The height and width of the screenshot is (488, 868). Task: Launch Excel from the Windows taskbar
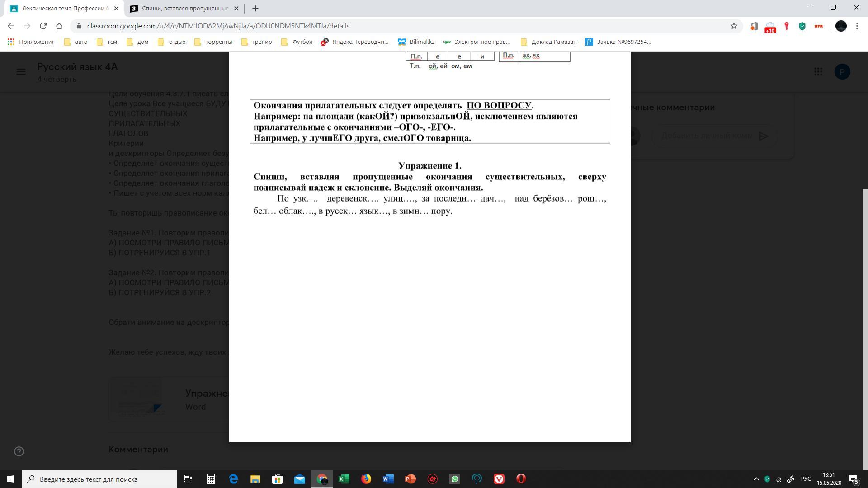(x=344, y=479)
